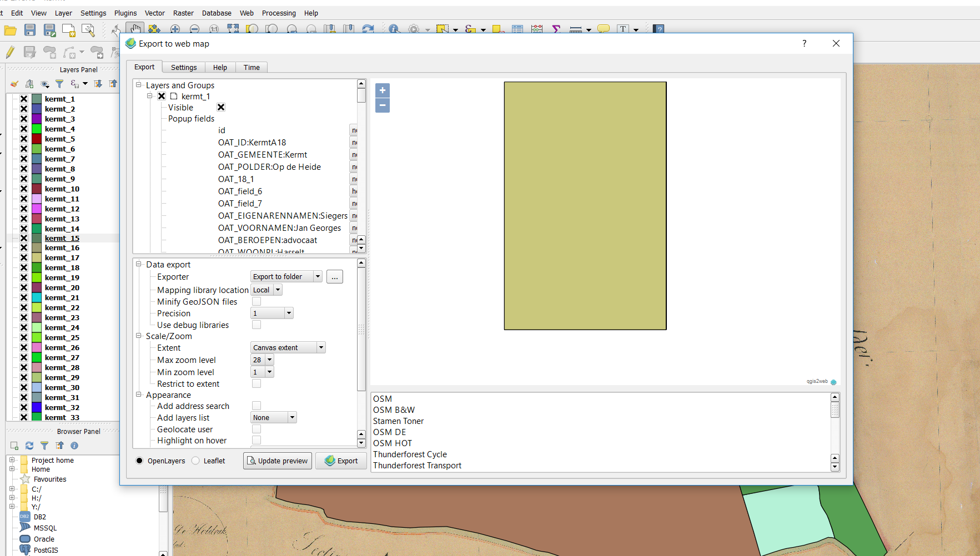Click the Export button
Screen dimensions: 980x556
[341, 461]
